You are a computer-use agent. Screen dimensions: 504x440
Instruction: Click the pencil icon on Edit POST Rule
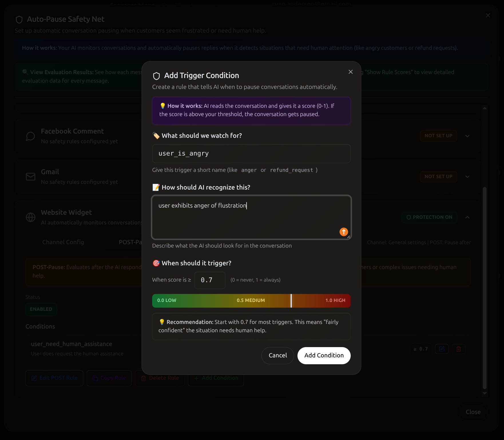[x=34, y=378]
